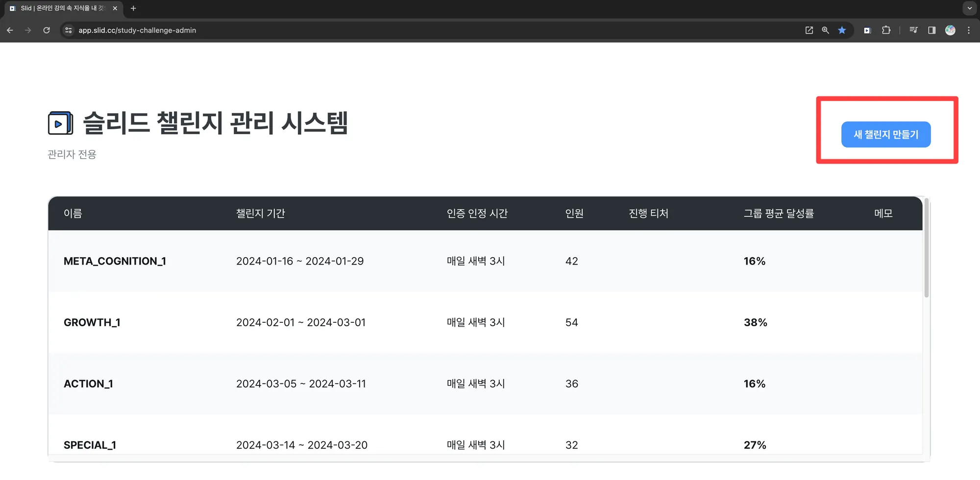Click the open-in-app icon in address bar

[x=809, y=30]
